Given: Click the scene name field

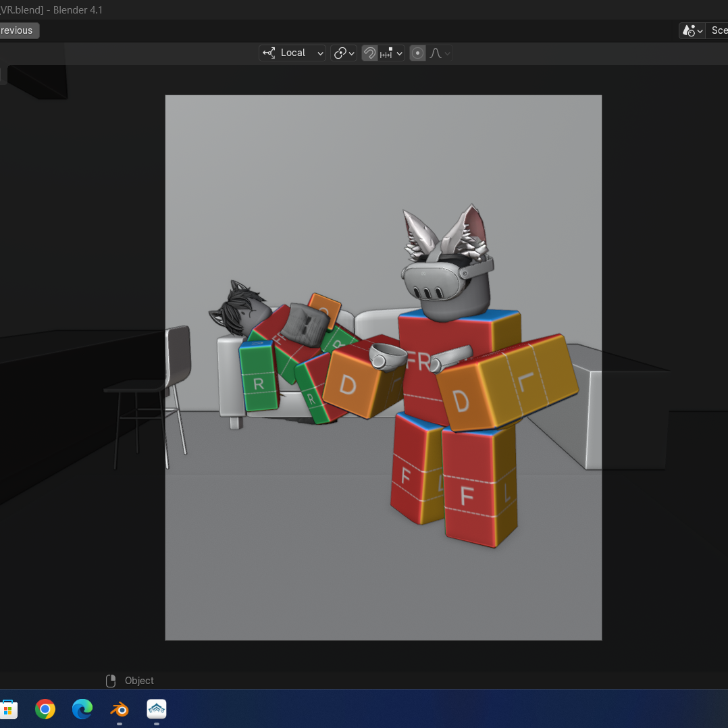Looking at the screenshot, I should [x=717, y=30].
